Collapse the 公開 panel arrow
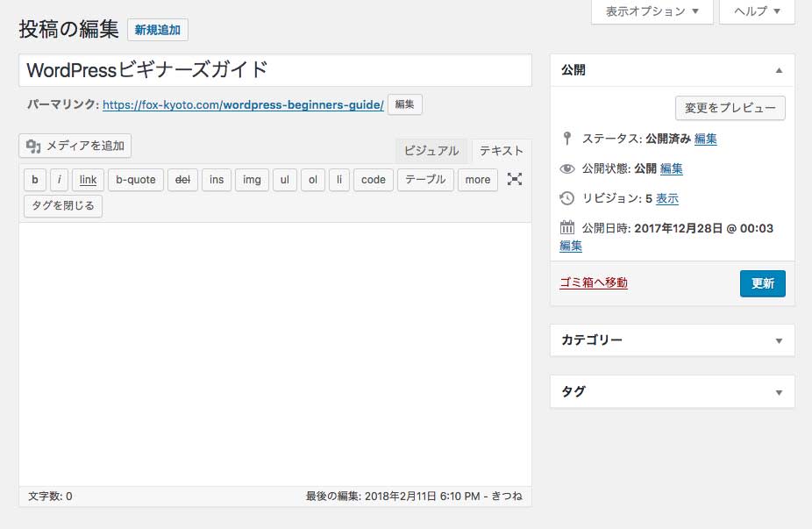The image size is (812, 529). tap(779, 70)
